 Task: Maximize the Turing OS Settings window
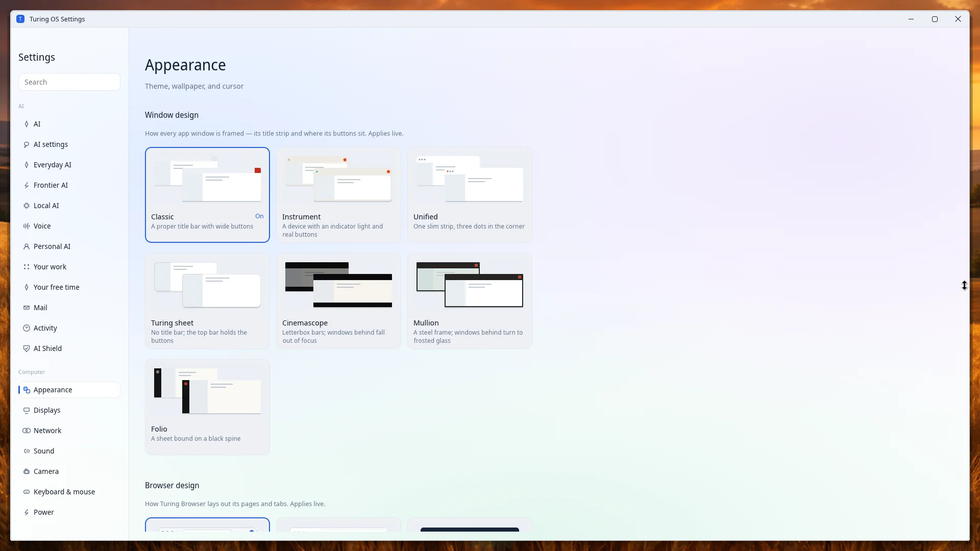coord(935,19)
